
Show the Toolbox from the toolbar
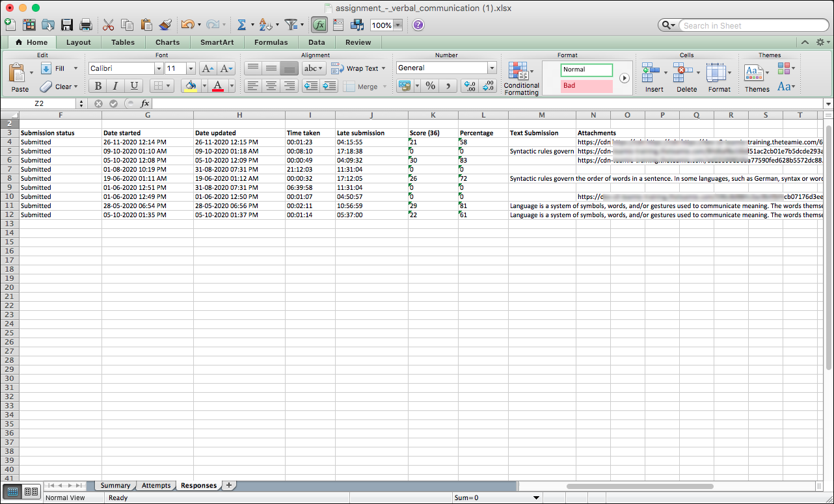click(338, 25)
